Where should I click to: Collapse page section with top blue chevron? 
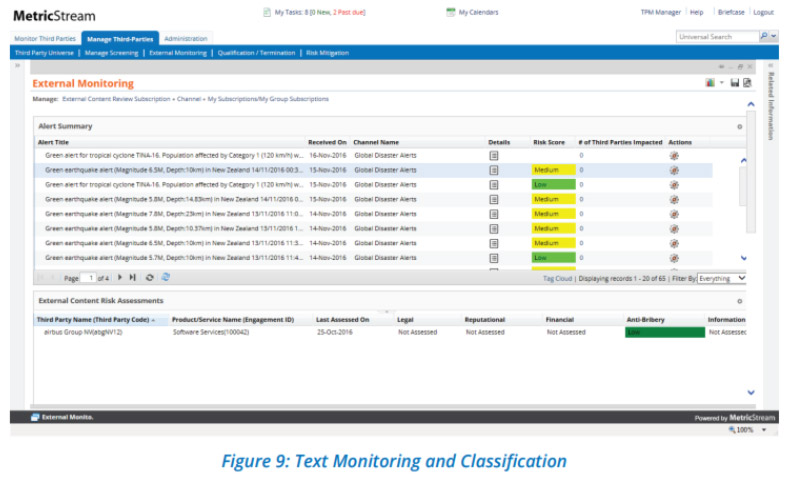751,104
